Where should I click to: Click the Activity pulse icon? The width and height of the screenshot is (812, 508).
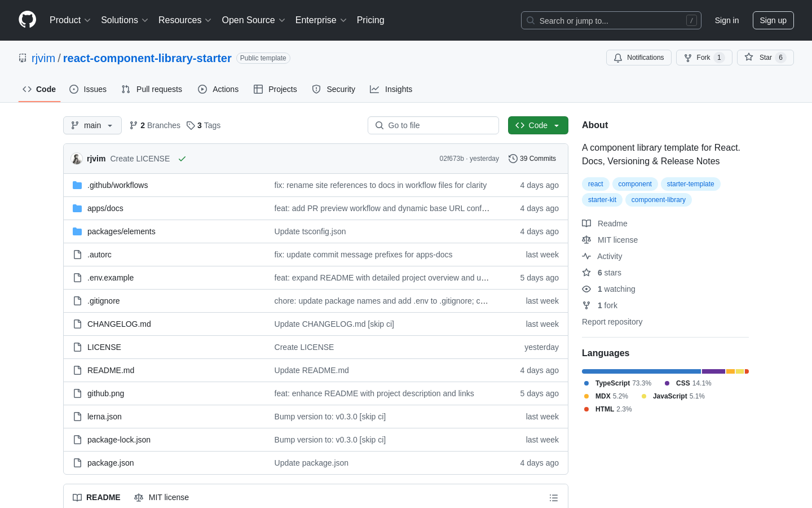point(586,256)
